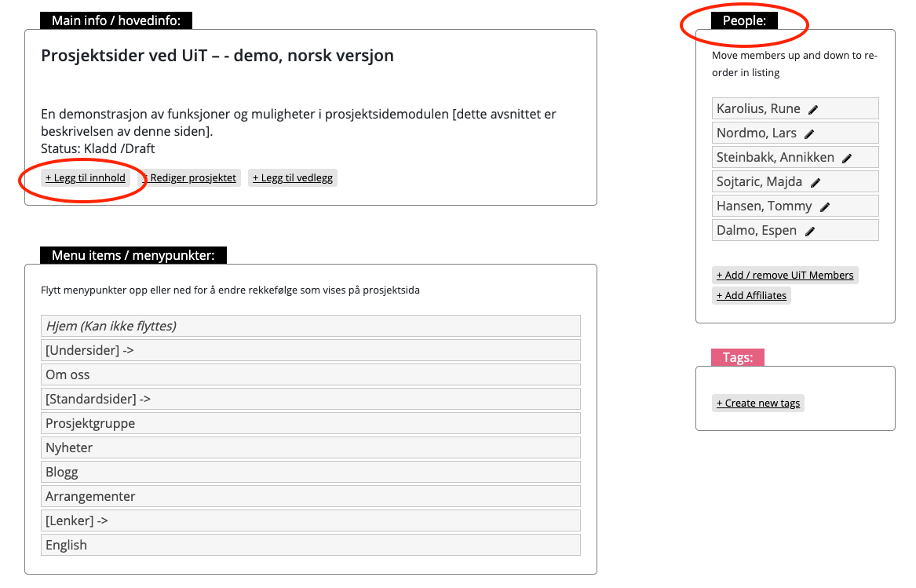The height and width of the screenshot is (588, 916).
Task: Click '+ Legg til vedlegg' button
Action: click(293, 177)
